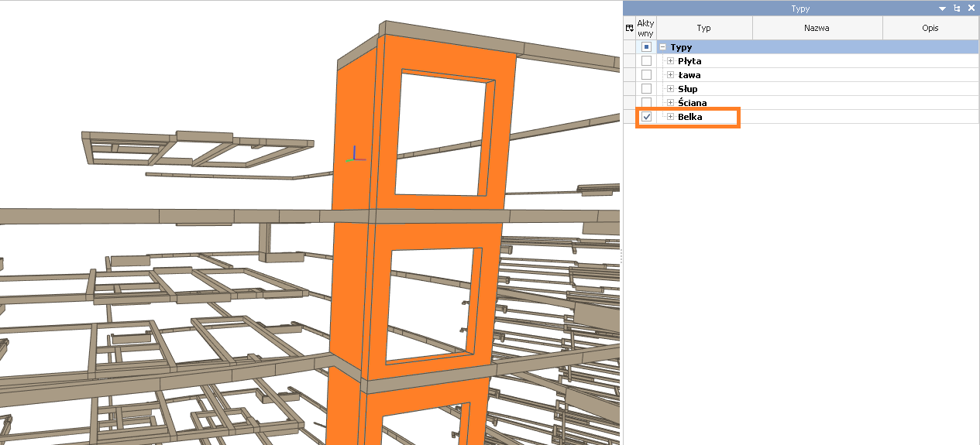Viewport: 980px width, 445px height.
Task: Collapse the Typy root node
Action: [663, 47]
